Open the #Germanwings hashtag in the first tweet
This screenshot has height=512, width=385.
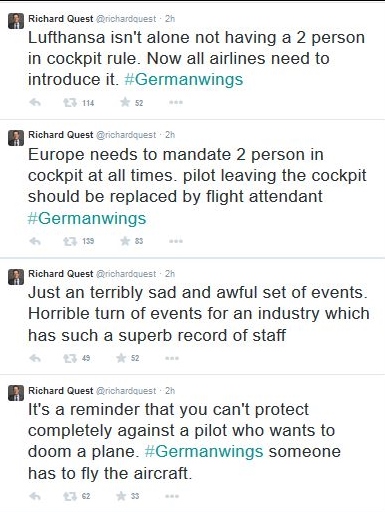pyautogui.click(x=184, y=80)
